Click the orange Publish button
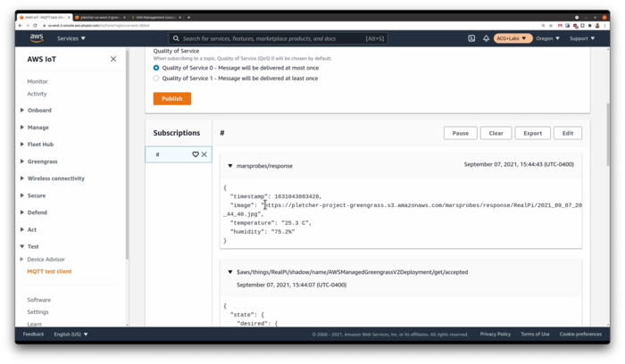 coord(172,99)
